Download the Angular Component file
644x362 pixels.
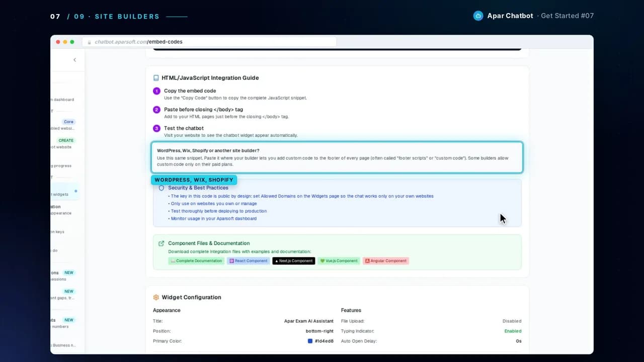click(x=386, y=261)
